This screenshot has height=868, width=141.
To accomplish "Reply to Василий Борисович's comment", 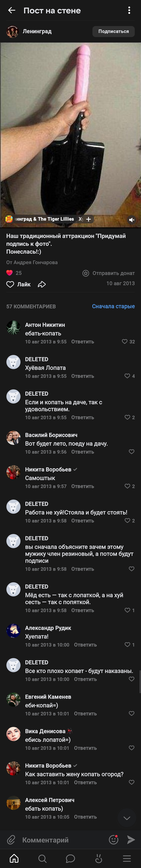I will [x=83, y=452].
